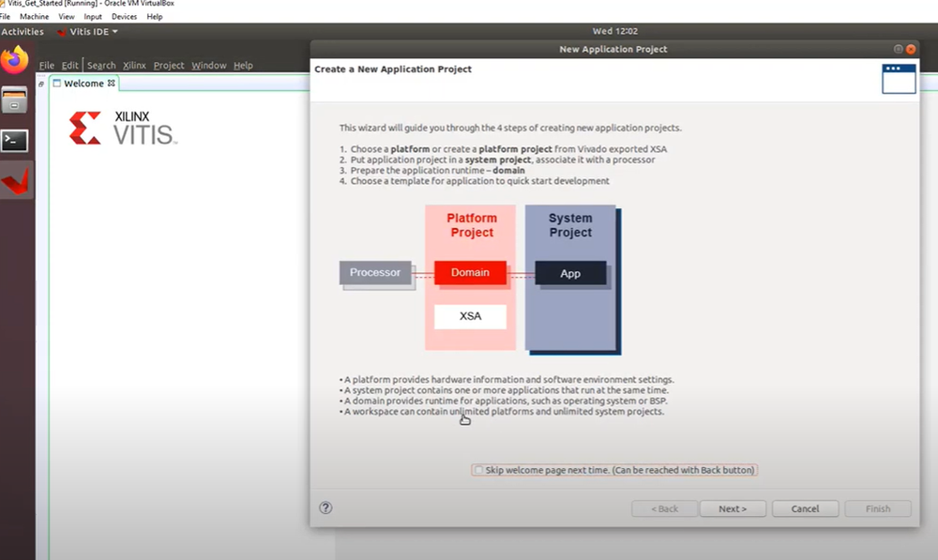Open the Xilinx menu

click(133, 65)
